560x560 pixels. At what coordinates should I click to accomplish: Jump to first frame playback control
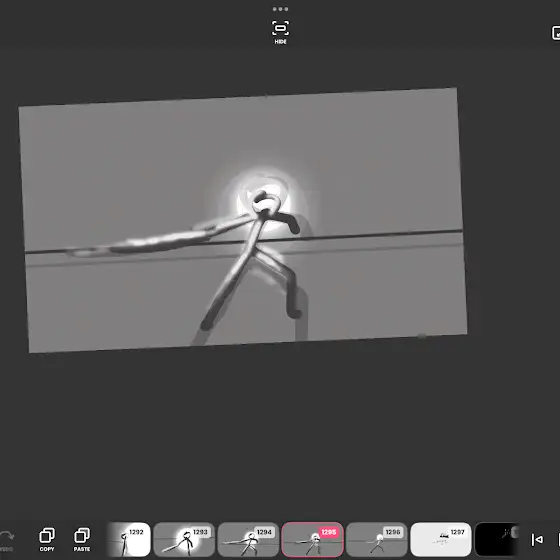(537, 539)
